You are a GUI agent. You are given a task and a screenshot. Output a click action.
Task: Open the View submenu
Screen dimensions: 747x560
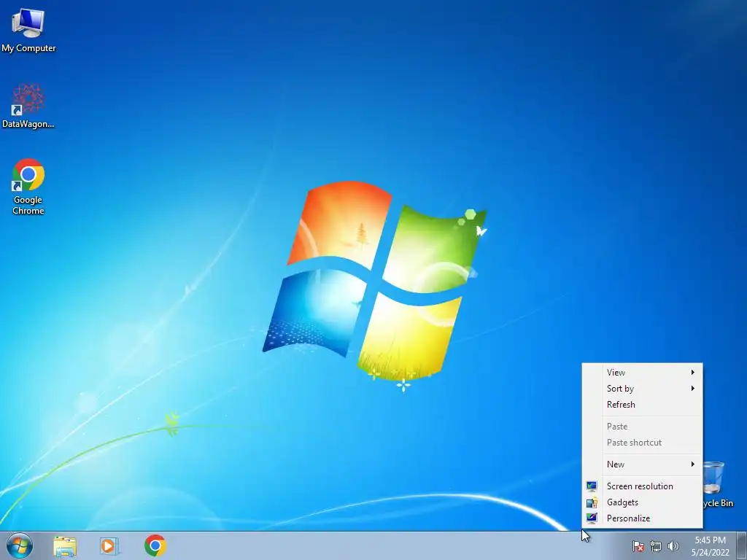642,373
